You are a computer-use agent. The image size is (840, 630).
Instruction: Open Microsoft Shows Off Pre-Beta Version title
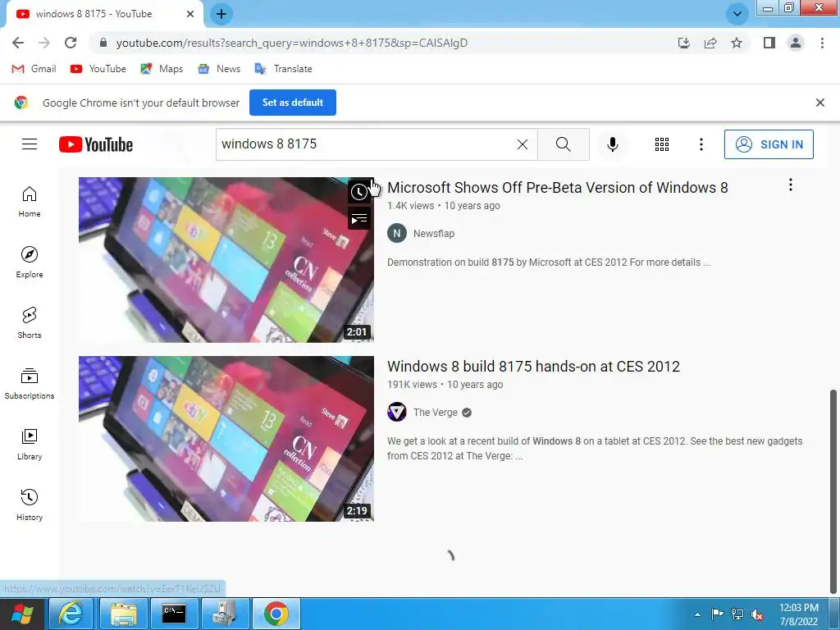(x=557, y=188)
